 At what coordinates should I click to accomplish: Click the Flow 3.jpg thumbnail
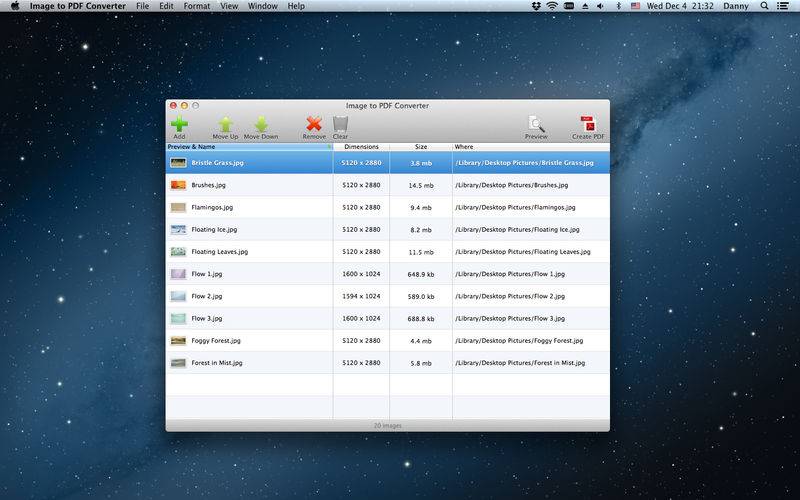tap(178, 318)
